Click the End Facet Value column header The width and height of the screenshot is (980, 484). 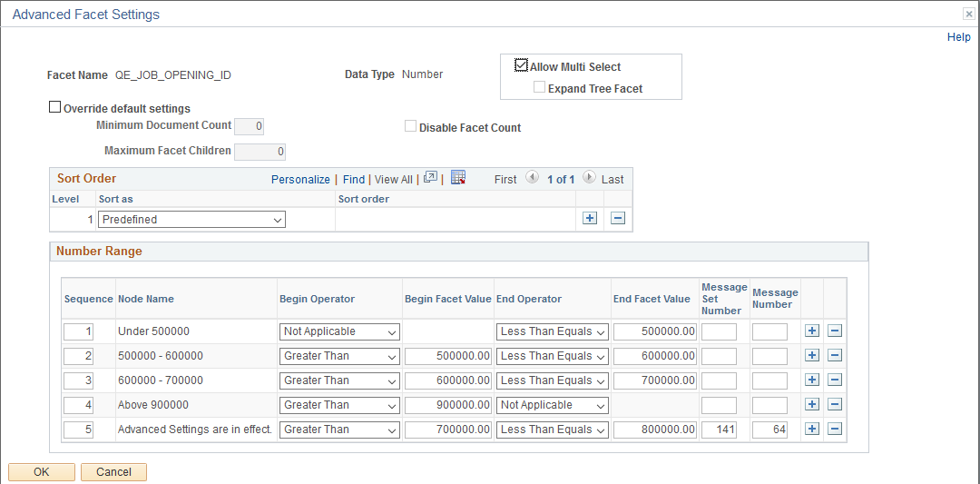[x=652, y=299]
